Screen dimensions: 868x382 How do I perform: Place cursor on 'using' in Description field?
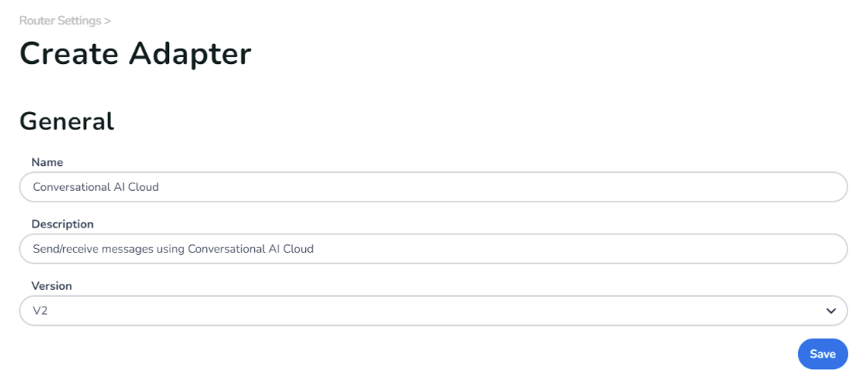click(x=170, y=249)
